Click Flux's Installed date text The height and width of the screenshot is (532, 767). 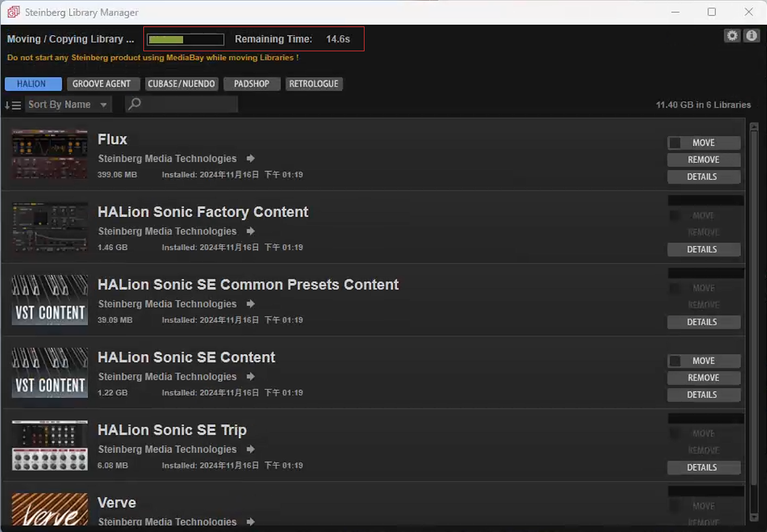click(233, 174)
